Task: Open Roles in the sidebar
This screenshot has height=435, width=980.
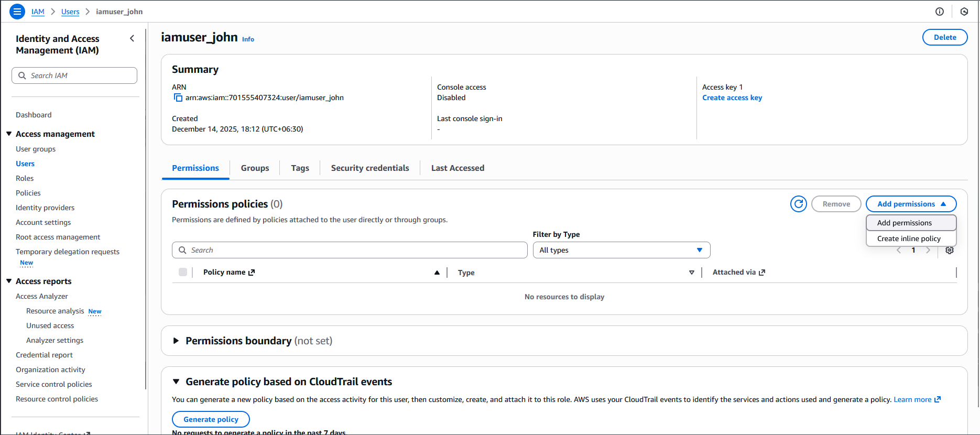Action: tap(25, 178)
